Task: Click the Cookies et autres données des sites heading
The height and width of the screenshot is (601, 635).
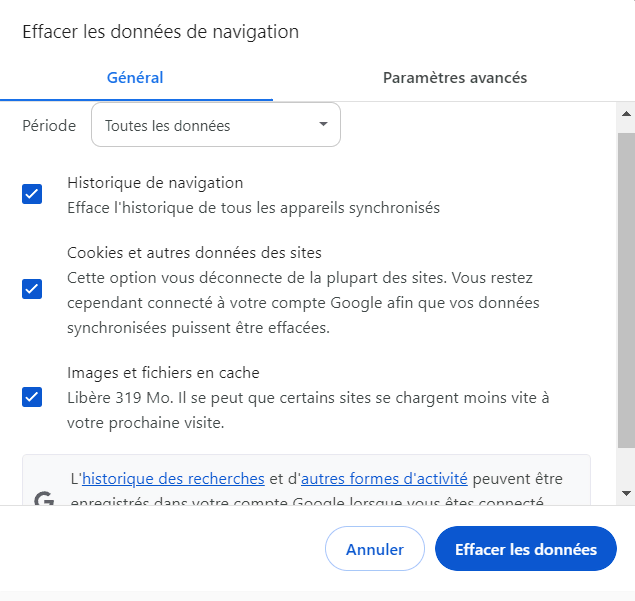Action: click(x=194, y=253)
